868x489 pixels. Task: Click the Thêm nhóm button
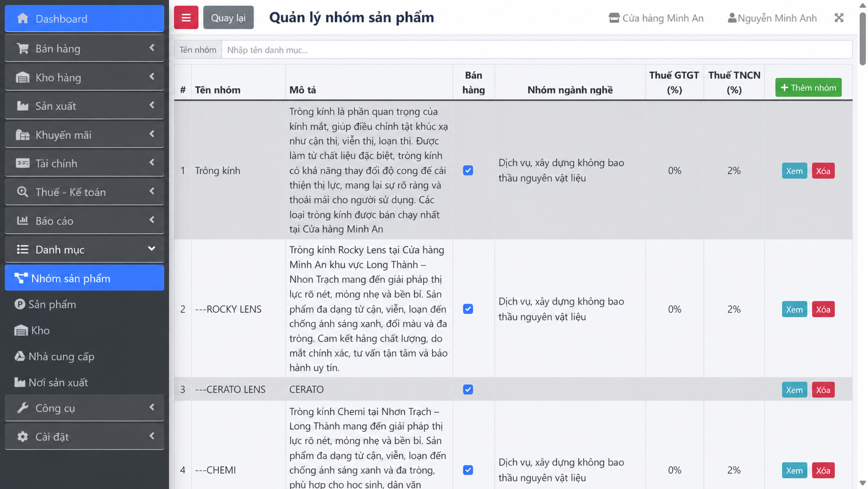pyautogui.click(x=808, y=88)
